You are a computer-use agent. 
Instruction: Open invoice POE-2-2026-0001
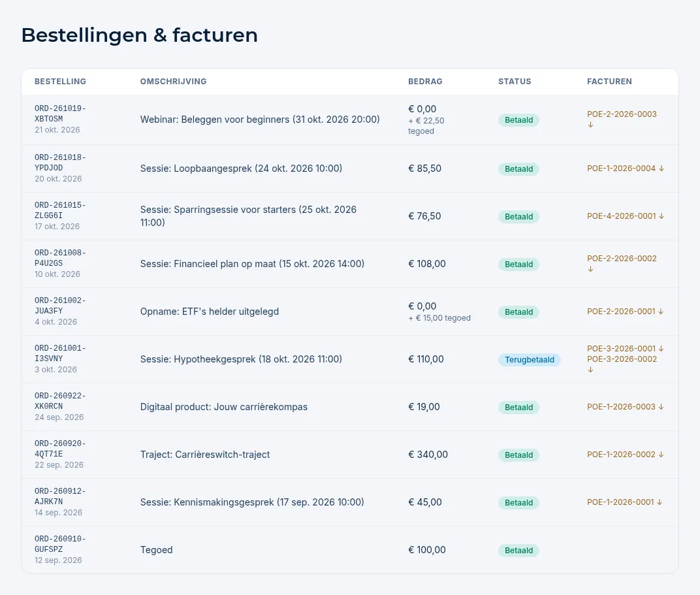point(626,312)
